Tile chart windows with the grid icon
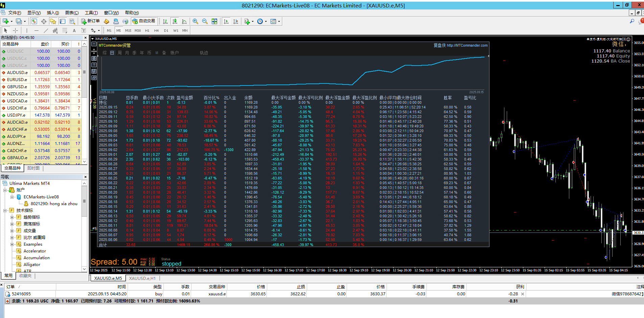Image resolution: width=644 pixels, height=318 pixels. [214, 21]
